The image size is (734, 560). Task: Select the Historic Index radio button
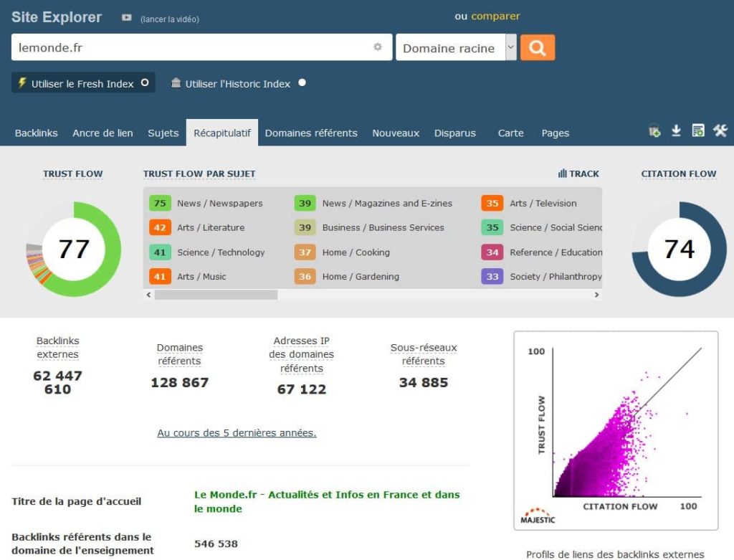pyautogui.click(x=302, y=83)
